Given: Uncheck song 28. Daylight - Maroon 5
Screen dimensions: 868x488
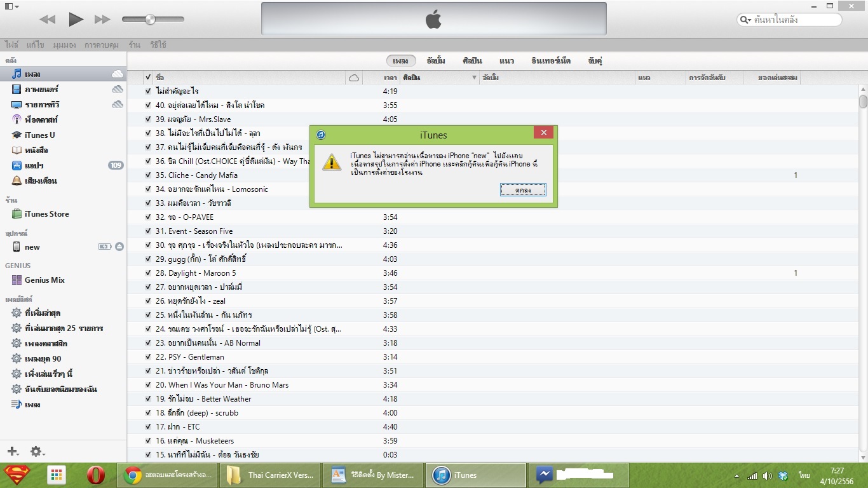Looking at the screenshot, I should pyautogui.click(x=148, y=273).
